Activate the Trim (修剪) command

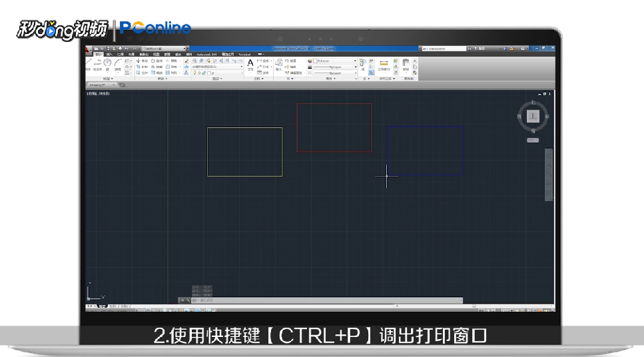pyautogui.click(x=171, y=61)
